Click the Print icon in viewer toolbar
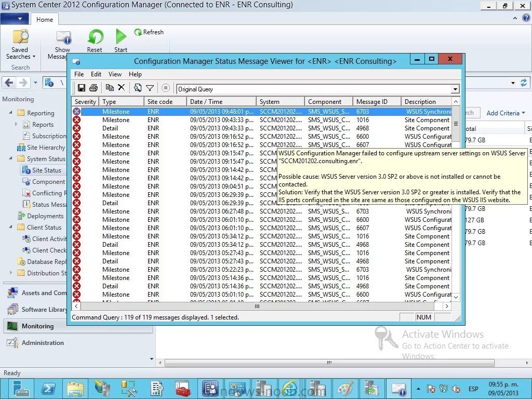The height and width of the screenshot is (399, 532). [94, 88]
